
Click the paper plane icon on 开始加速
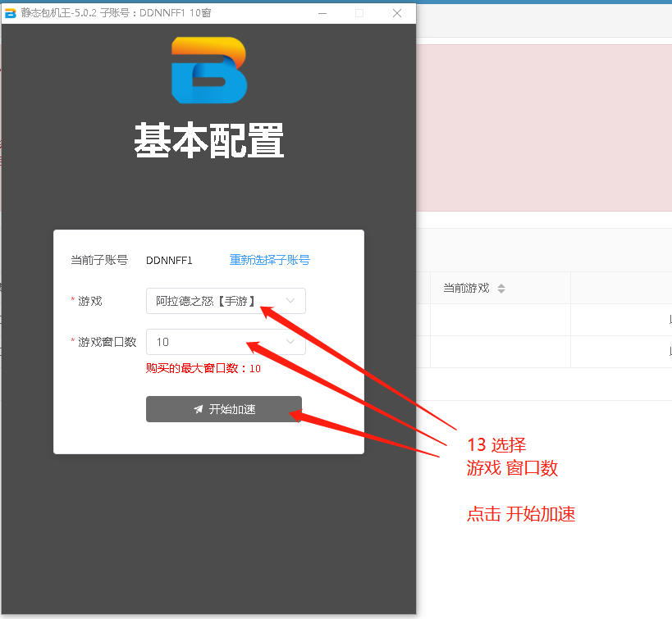click(x=198, y=409)
